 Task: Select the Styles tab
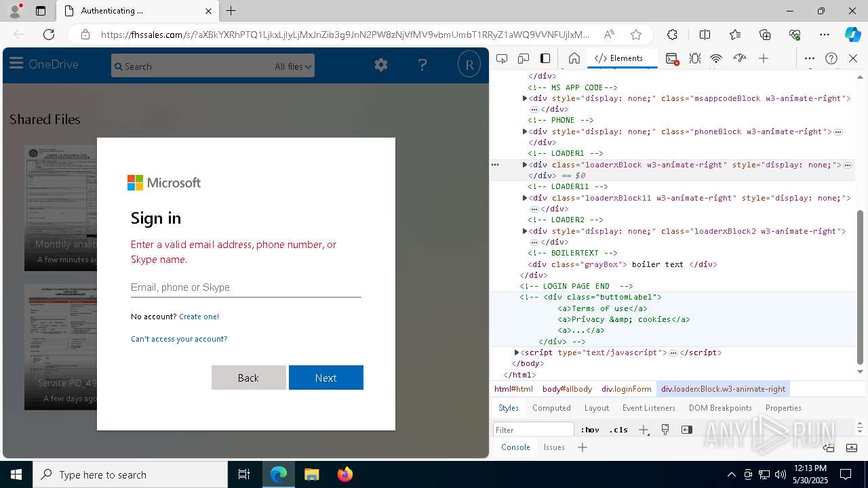tap(509, 408)
